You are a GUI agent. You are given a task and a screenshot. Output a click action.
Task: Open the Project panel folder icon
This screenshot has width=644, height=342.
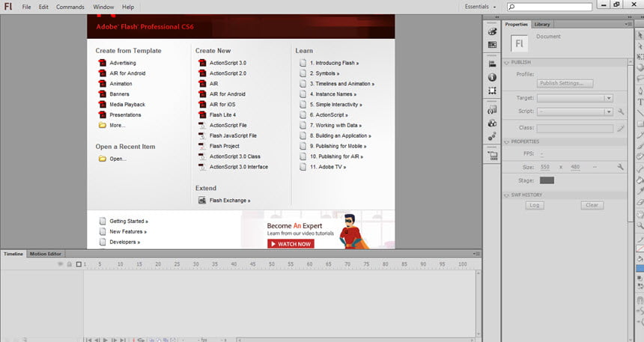492,155
